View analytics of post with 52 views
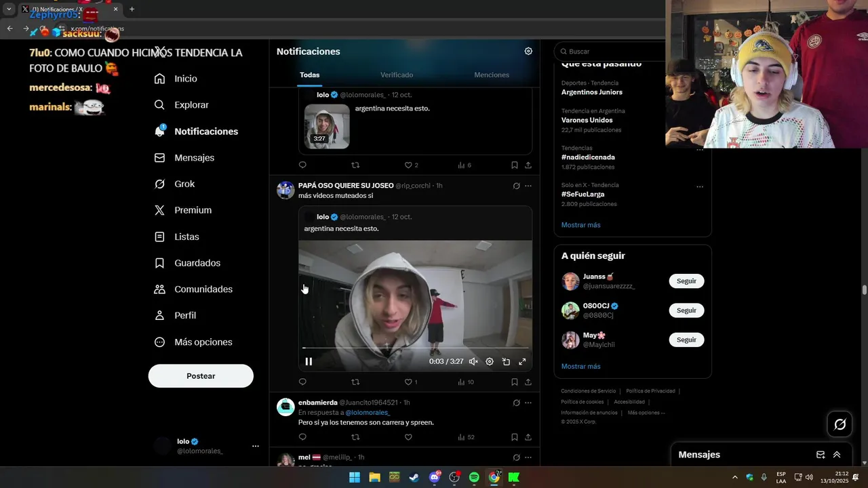The image size is (868, 488). (465, 437)
